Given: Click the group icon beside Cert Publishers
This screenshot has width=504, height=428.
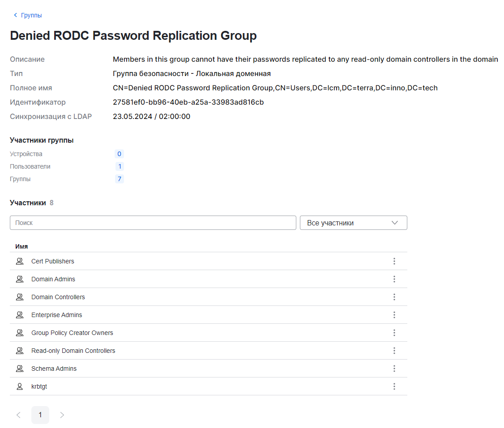Looking at the screenshot, I should [x=19, y=261].
